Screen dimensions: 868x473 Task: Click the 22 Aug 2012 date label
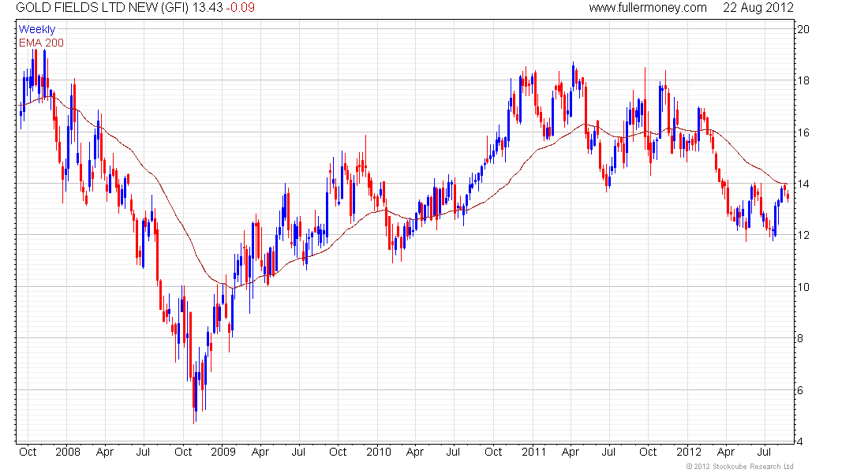click(758, 8)
